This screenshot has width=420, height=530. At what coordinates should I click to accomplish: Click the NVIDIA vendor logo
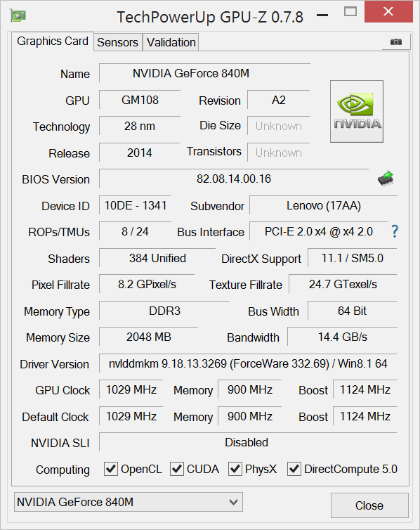[357, 111]
